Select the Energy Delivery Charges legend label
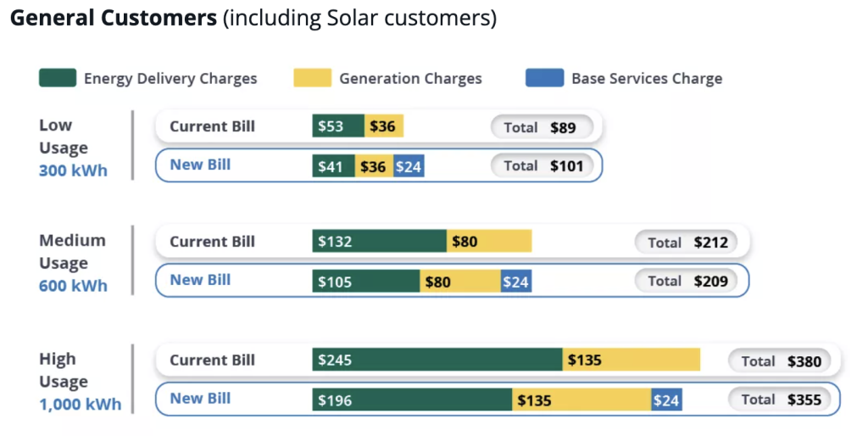868x436 pixels. 170,79
